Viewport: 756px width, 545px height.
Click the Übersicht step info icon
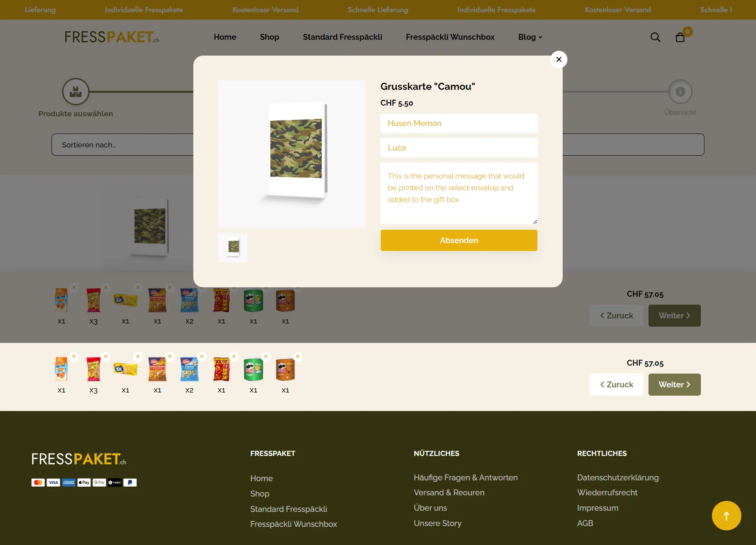pyautogui.click(x=680, y=92)
